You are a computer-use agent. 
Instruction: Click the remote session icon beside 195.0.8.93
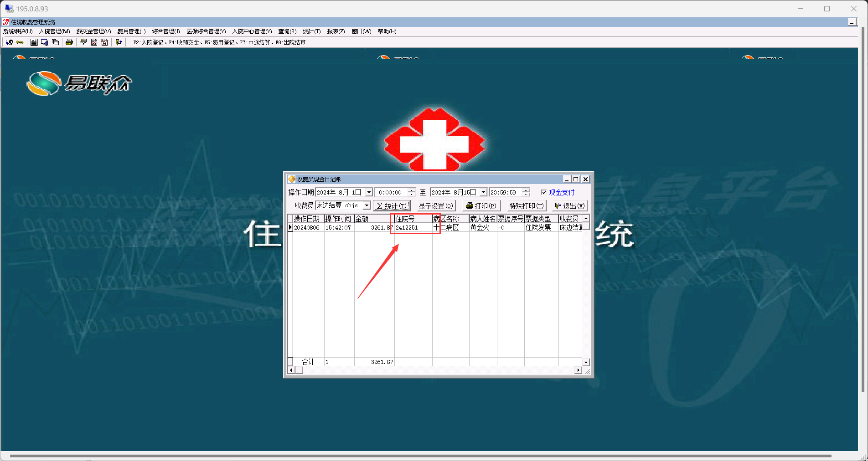click(x=9, y=9)
